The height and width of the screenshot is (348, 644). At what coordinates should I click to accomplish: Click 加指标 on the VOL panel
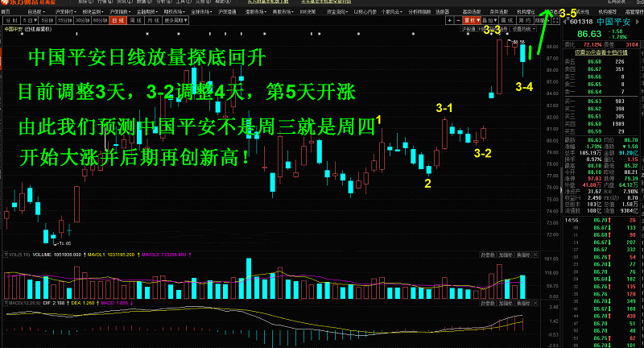(x=506, y=255)
